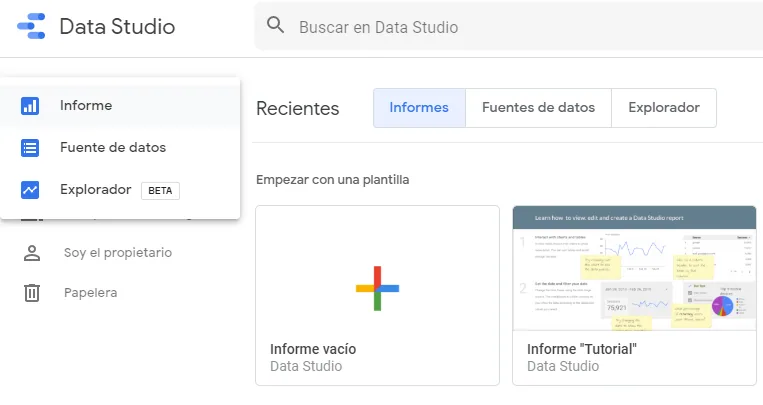Click the Empezar con una plantilla label
Image resolution: width=763 pixels, height=405 pixels.
[x=332, y=180]
